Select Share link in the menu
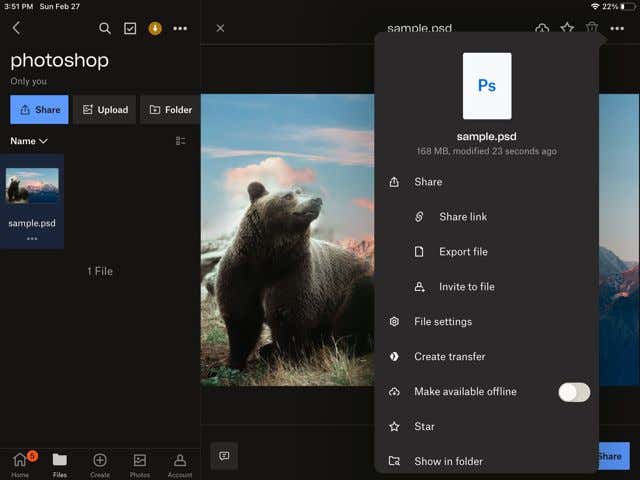This screenshot has width=640, height=480. coord(462,217)
